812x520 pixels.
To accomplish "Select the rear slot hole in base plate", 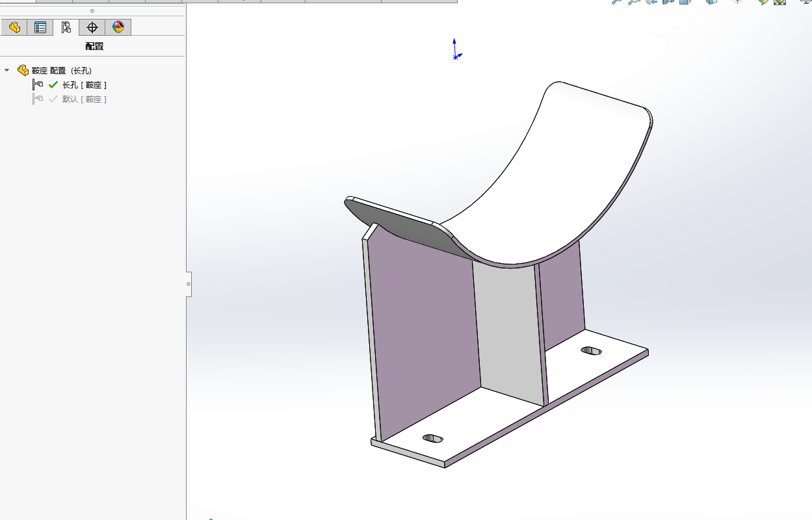I will tap(591, 351).
